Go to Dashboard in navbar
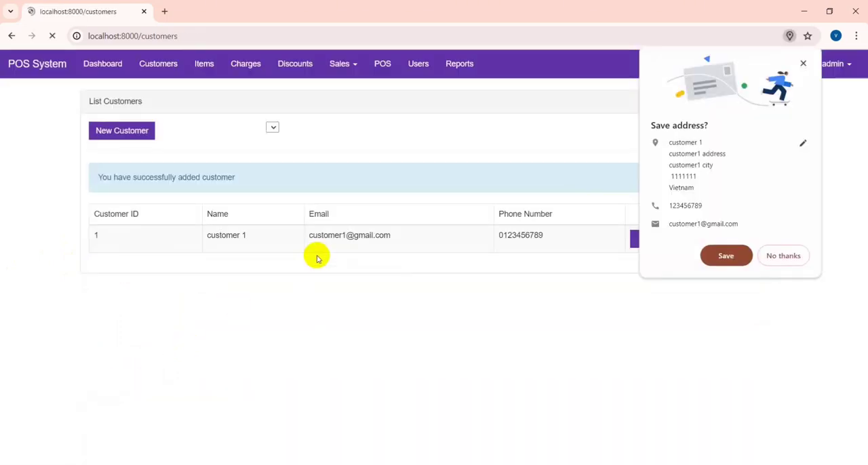The width and height of the screenshot is (868, 465). tap(102, 64)
